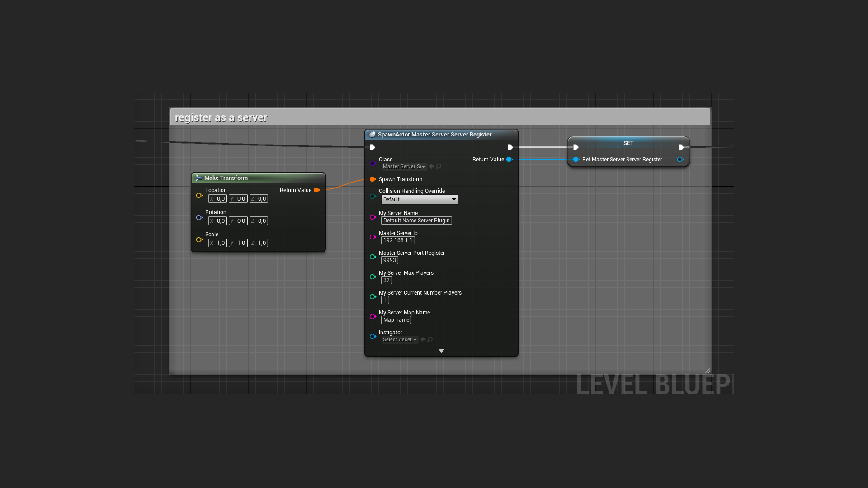Click the Ref Master Server Server Register input pin
The height and width of the screenshot is (488, 868).
coord(576,159)
